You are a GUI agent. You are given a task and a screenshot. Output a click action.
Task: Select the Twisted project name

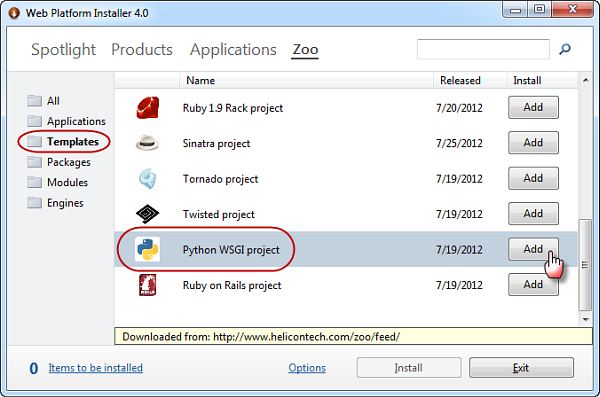click(218, 214)
